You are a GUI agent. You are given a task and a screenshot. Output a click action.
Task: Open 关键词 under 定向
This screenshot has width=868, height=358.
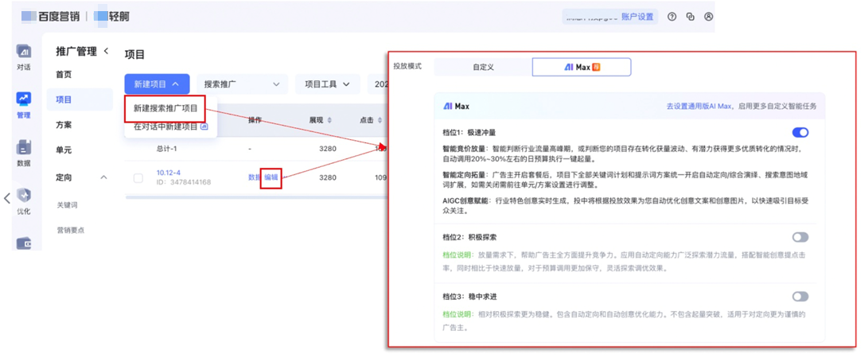click(x=67, y=204)
